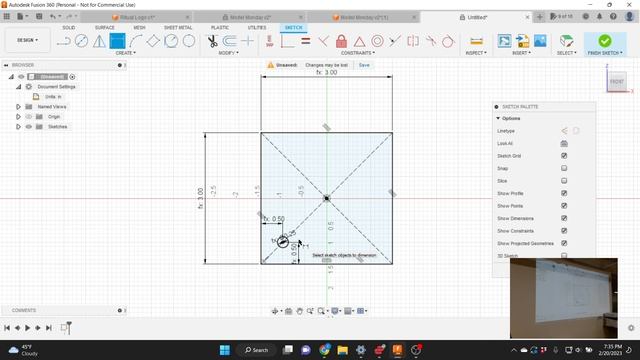This screenshot has height=360, width=640.
Task: Select the Measure ruler tool
Action: (476, 41)
